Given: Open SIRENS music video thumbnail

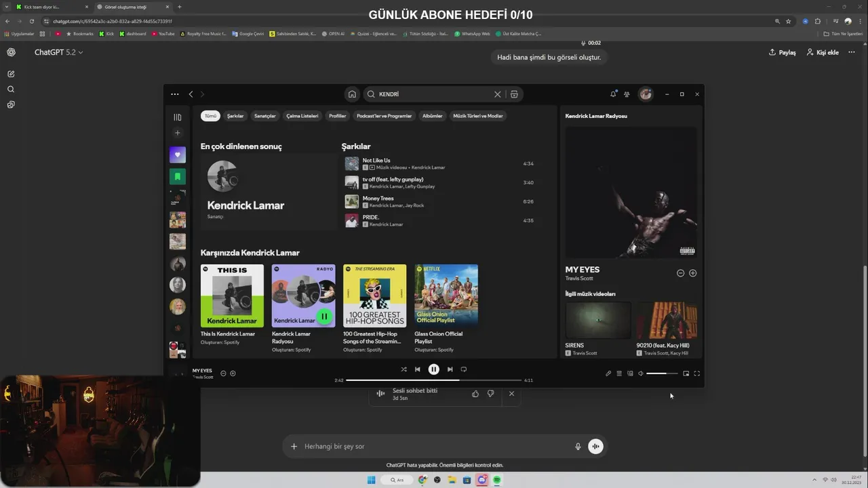Looking at the screenshot, I should tap(598, 321).
